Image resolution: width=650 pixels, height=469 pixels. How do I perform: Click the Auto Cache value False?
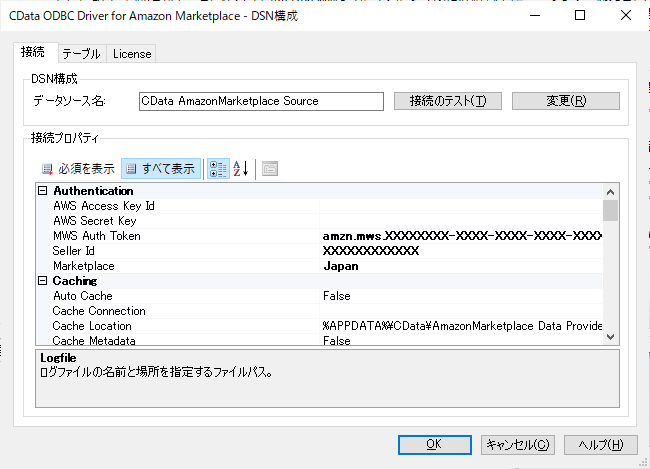[x=337, y=296]
